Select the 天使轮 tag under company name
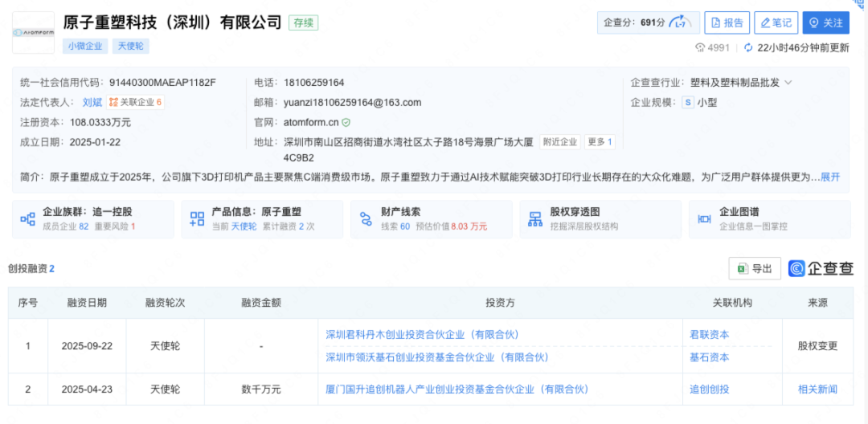868x424 pixels. [x=130, y=46]
